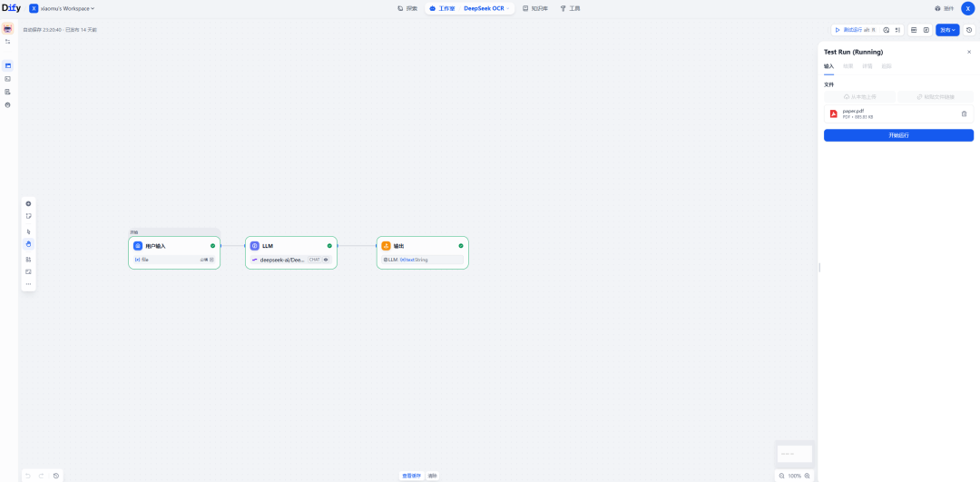Image resolution: width=980 pixels, height=482 pixels.
Task: Open version history clock icon at top right
Action: pos(969,30)
